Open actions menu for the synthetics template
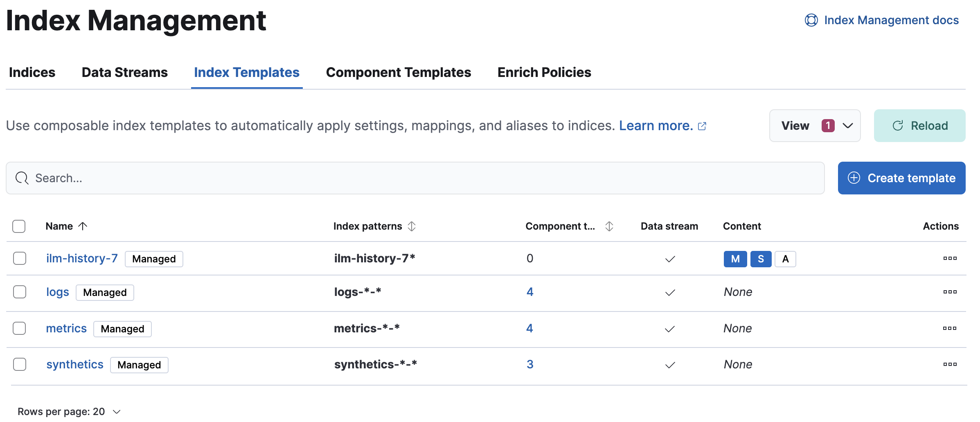Viewport: 980px width, 422px height. point(951,364)
